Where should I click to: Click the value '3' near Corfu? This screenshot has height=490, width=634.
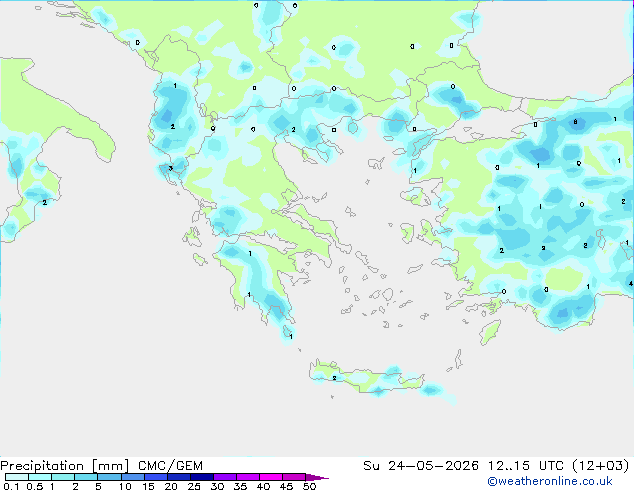click(x=171, y=168)
